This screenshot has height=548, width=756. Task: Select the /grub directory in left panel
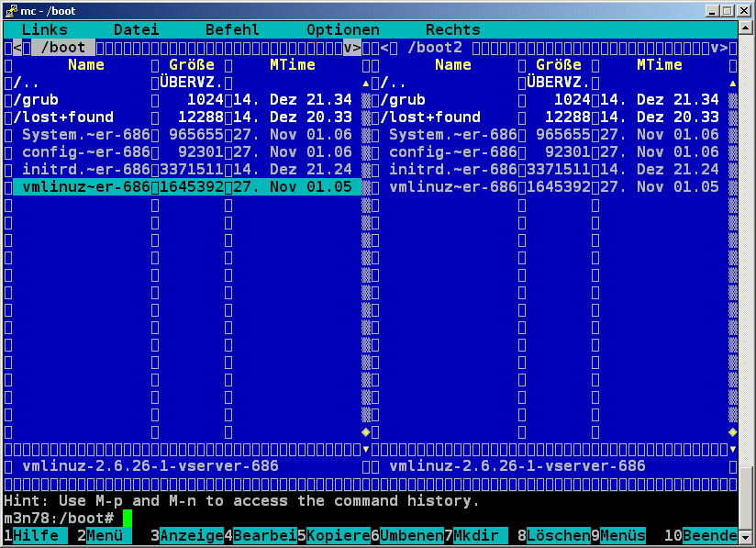[36, 100]
